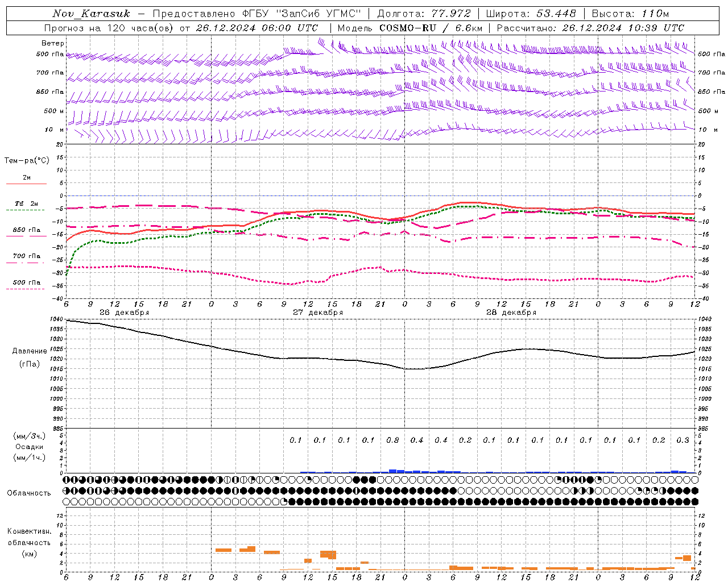Select the 'Модель COSMO-RU / 6.6км' label
This screenshot has height=582, width=728.
410,28
